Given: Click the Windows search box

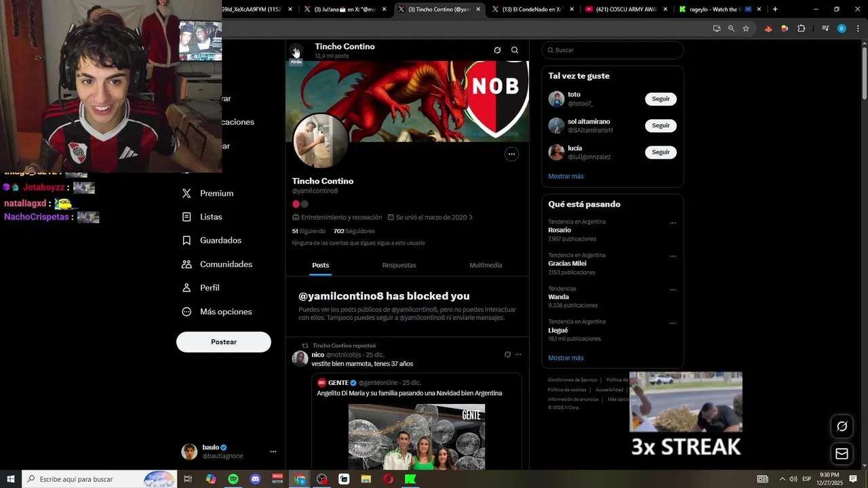Looking at the screenshot, I should click(x=100, y=479).
